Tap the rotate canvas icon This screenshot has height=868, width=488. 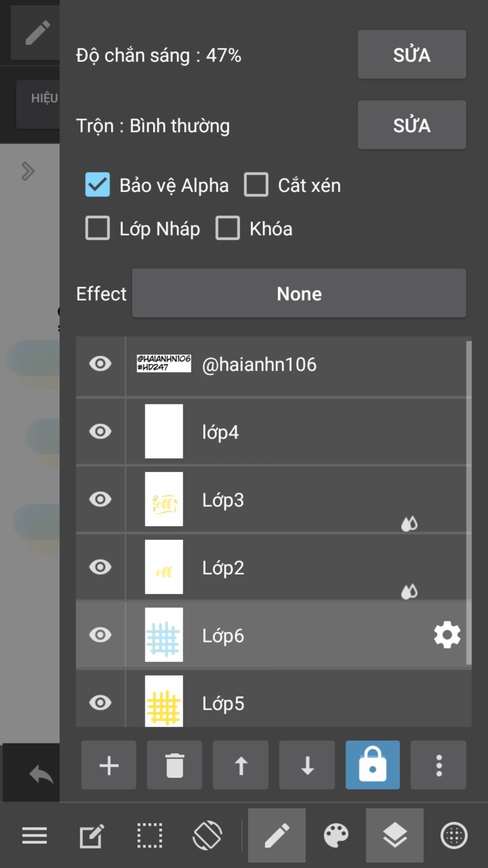207,836
